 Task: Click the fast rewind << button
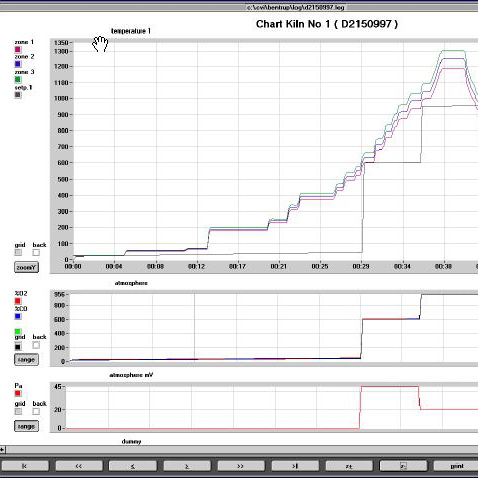pos(79,466)
